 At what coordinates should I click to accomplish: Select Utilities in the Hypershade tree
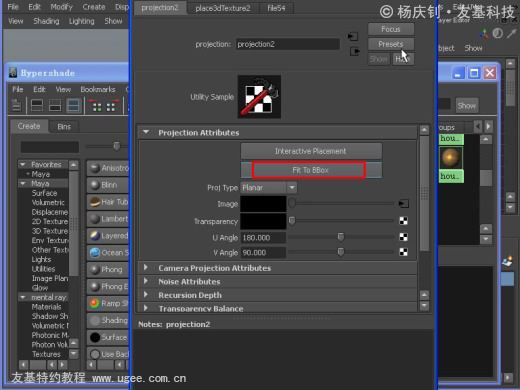[44, 269]
